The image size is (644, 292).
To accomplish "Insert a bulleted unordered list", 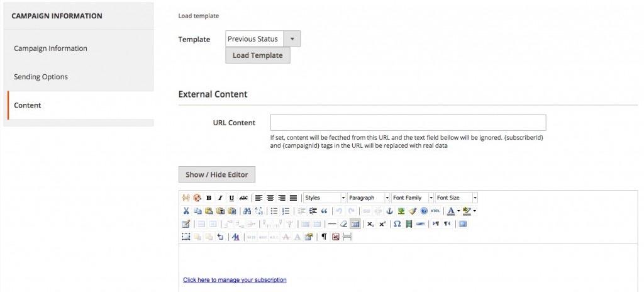I will pyautogui.click(x=274, y=211).
